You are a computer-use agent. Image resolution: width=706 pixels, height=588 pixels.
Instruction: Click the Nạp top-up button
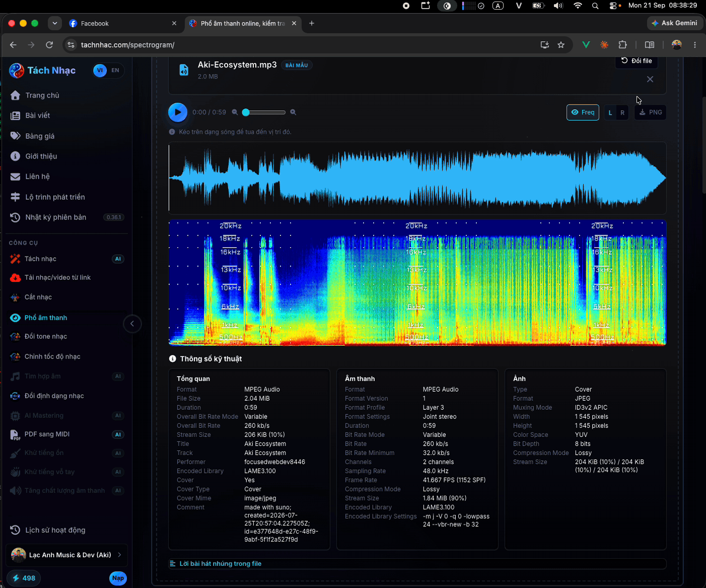(x=118, y=578)
